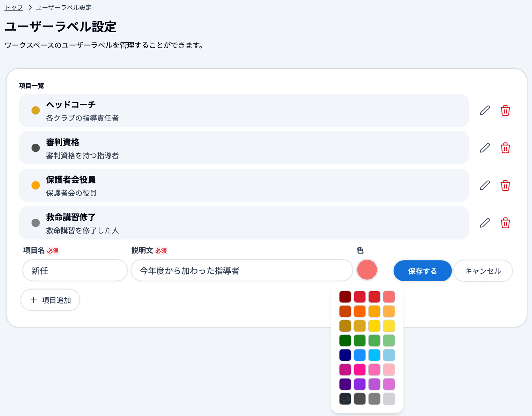Edit the ヘッドコーチ label with pencil icon
The image size is (532, 416).
485,110
